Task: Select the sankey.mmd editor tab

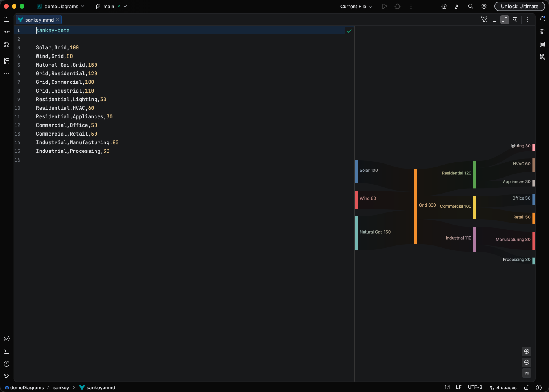Action: [39, 20]
